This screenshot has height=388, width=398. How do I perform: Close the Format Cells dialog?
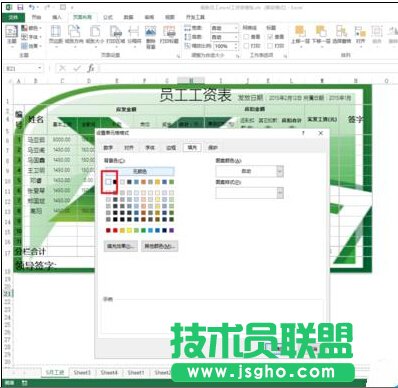321,133
